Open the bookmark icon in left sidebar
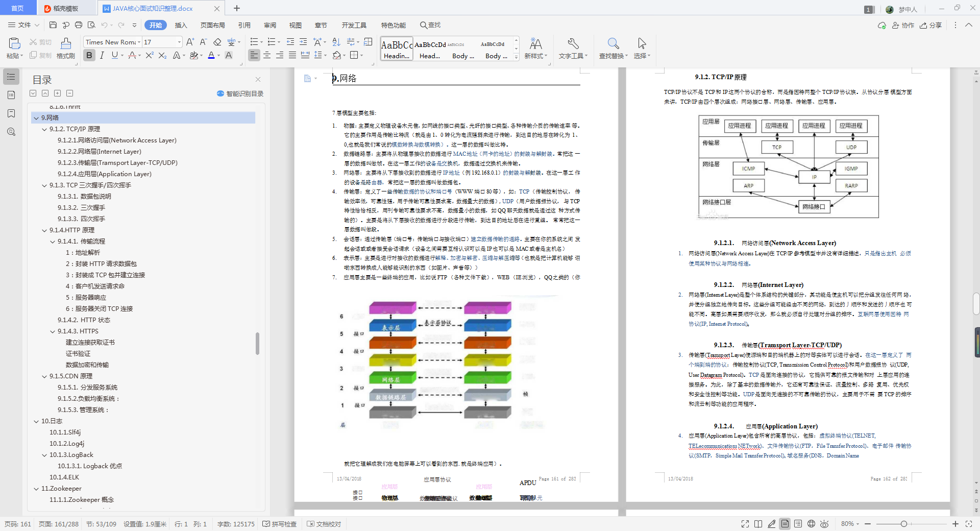Viewport: 980px width, 531px height. 11,113
